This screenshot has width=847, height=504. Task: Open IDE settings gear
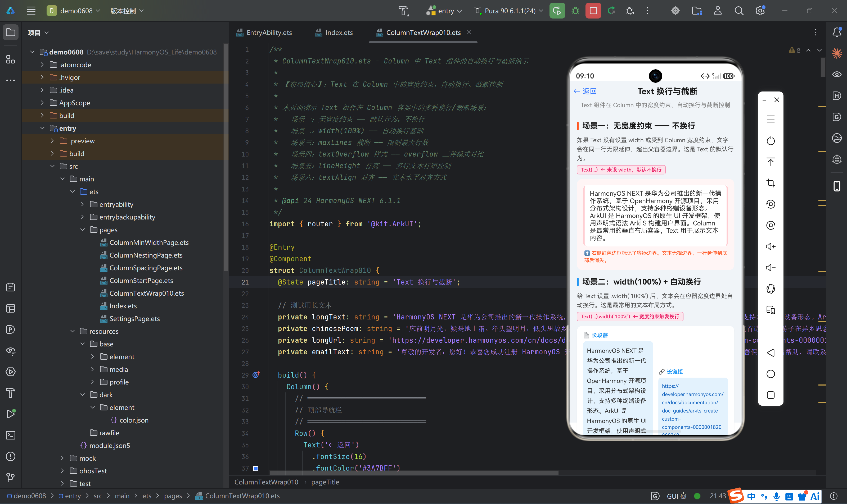tap(760, 11)
